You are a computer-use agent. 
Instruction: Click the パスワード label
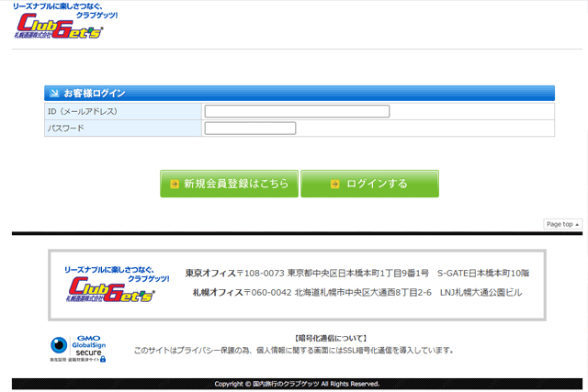pos(66,129)
